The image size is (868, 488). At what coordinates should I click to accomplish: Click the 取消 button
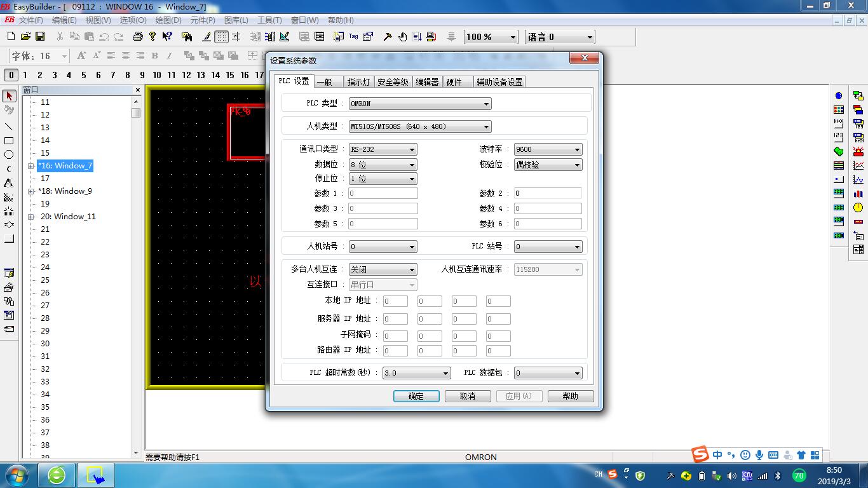468,396
